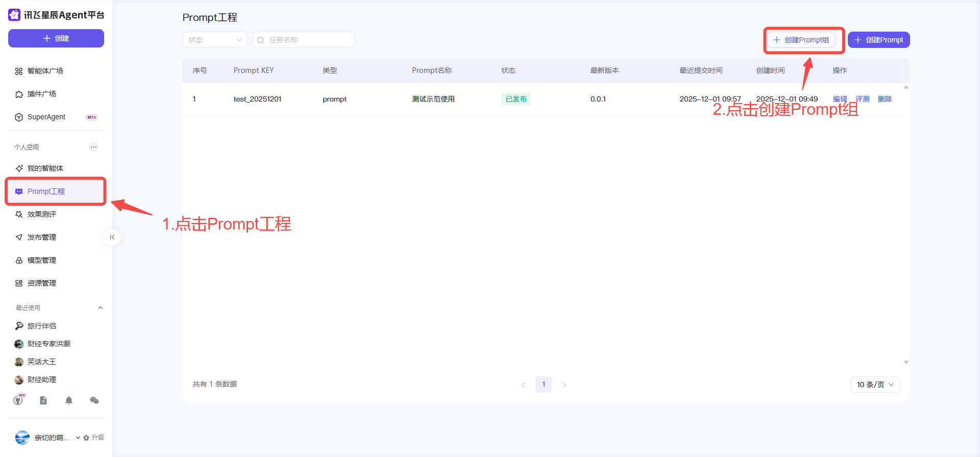Click the purple 创建Prompt button
This screenshot has width=980, height=457.
[x=878, y=40]
